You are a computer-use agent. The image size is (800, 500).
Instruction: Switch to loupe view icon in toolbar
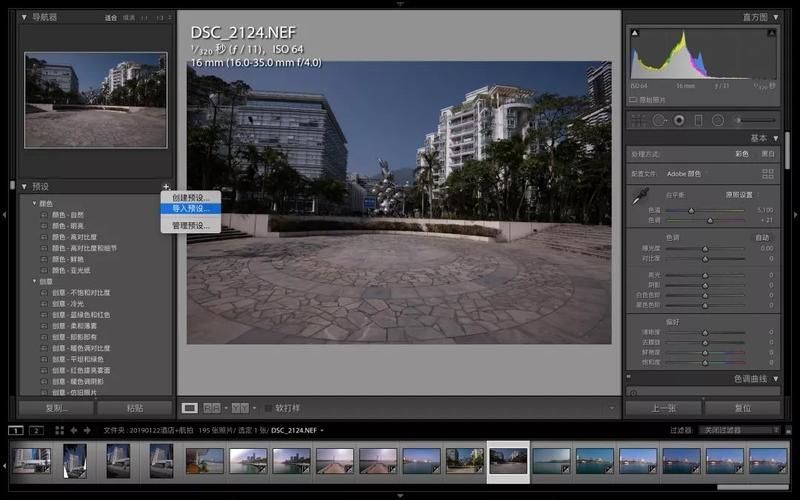pyautogui.click(x=189, y=408)
